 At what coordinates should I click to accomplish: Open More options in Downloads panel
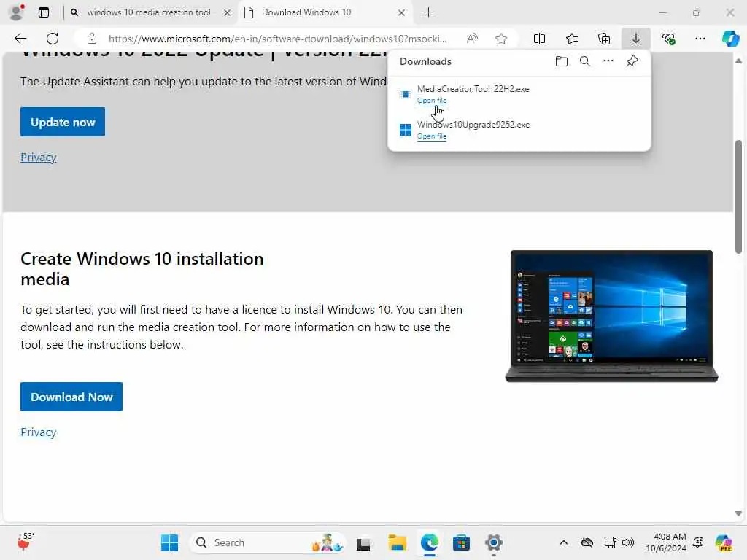tap(608, 61)
